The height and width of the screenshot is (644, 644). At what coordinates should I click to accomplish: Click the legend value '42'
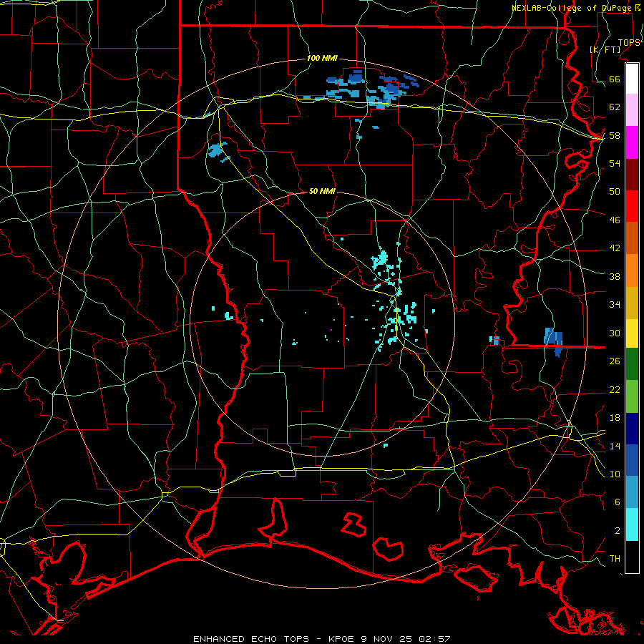coord(615,248)
